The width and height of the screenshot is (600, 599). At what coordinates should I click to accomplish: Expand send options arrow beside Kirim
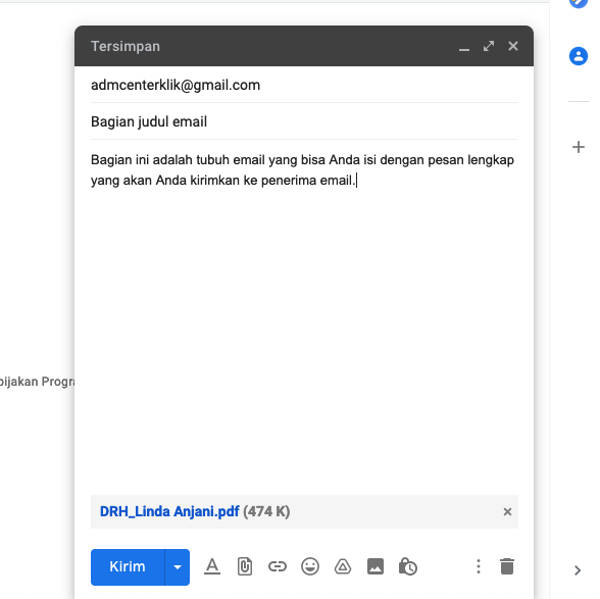[x=177, y=567]
